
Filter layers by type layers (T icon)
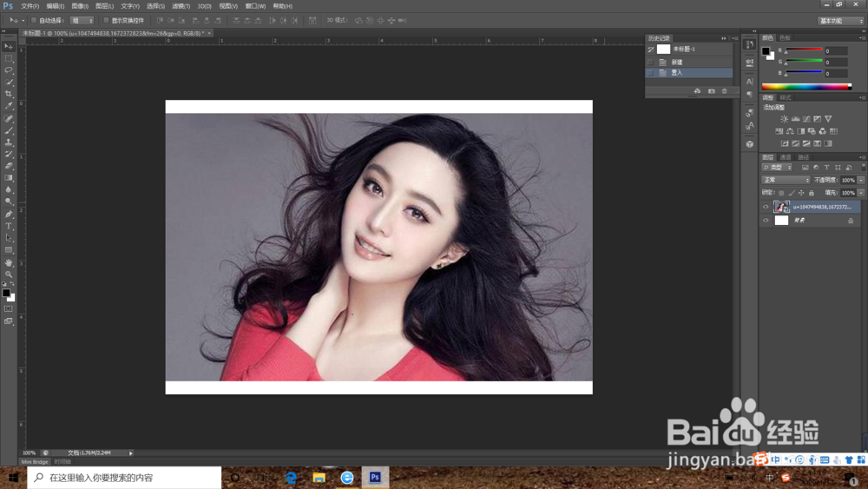(x=826, y=168)
